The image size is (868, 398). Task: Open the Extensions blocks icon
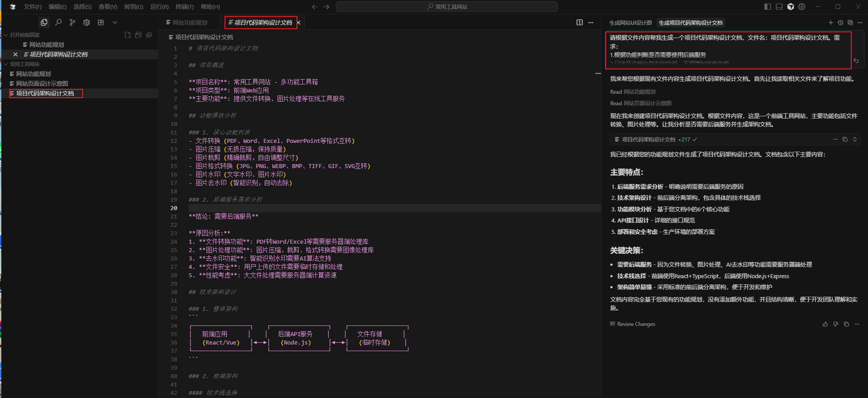(x=101, y=22)
